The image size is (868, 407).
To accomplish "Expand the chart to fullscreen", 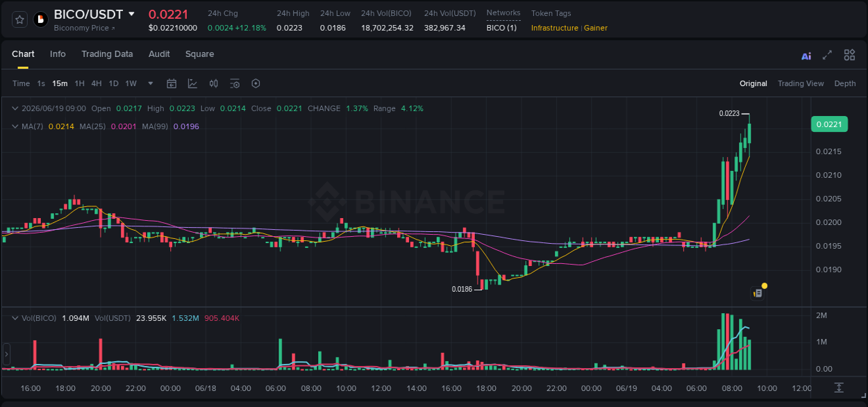I will click(x=827, y=55).
